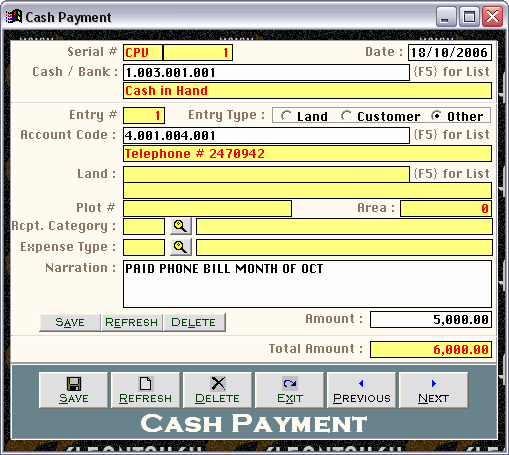
Task: Click the Rcpt. Category magnifier lookup icon
Action: click(x=181, y=227)
